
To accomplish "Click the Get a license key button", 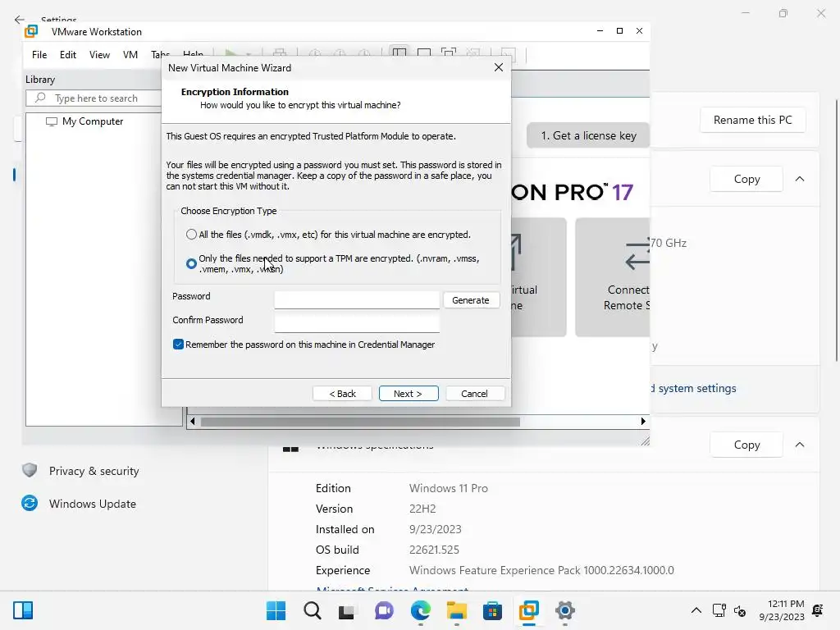I will [x=588, y=135].
